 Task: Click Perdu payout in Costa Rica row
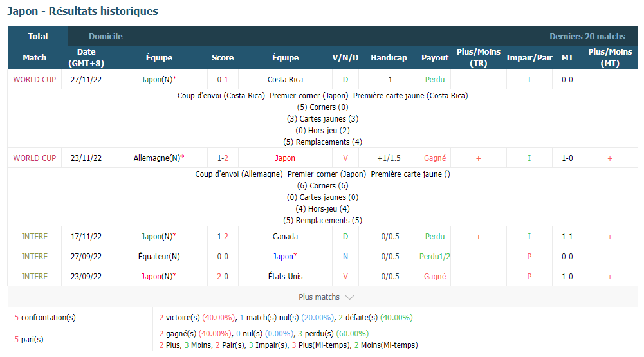pos(434,79)
